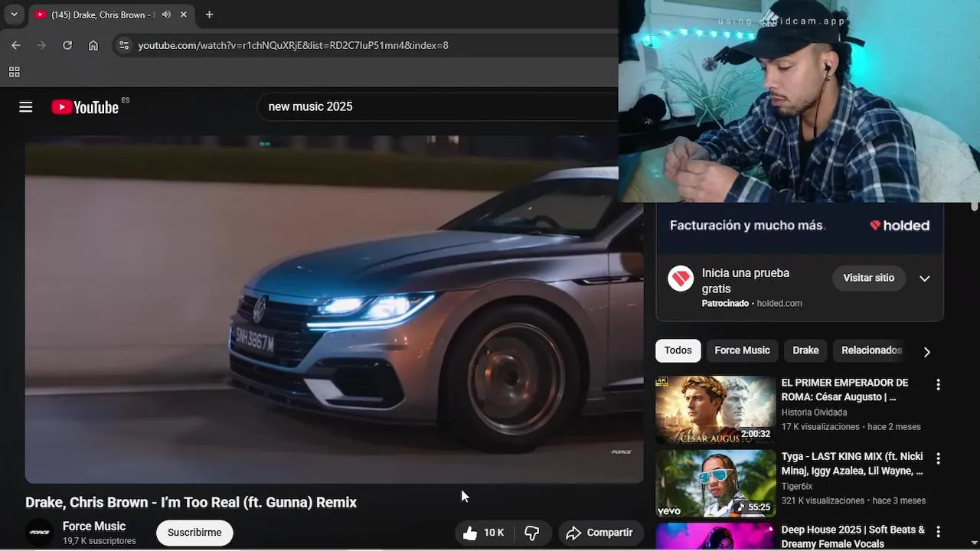This screenshot has height=551, width=980.
Task: Go forward to the next page
Action: 41,45
